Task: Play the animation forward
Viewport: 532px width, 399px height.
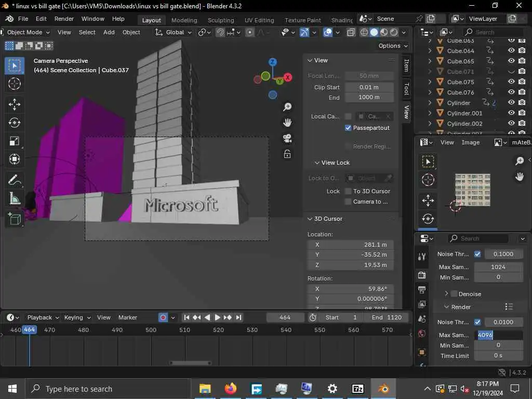Action: pyautogui.click(x=218, y=317)
